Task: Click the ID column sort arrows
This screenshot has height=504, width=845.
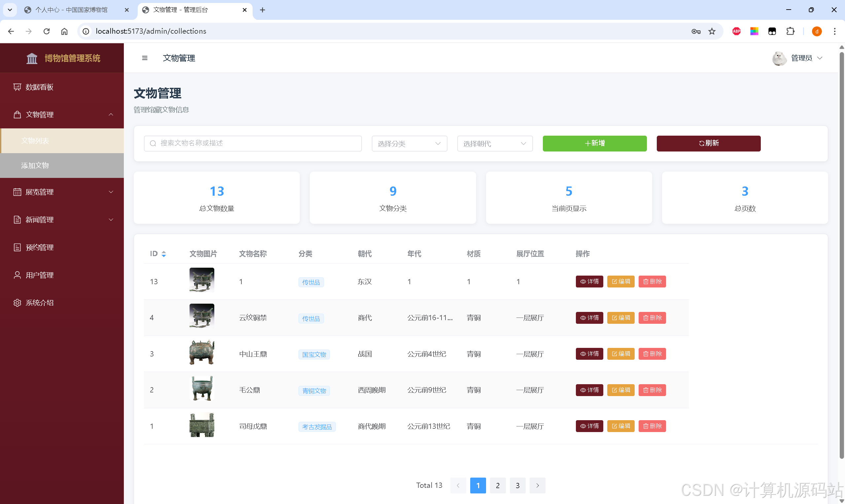Action: point(164,254)
